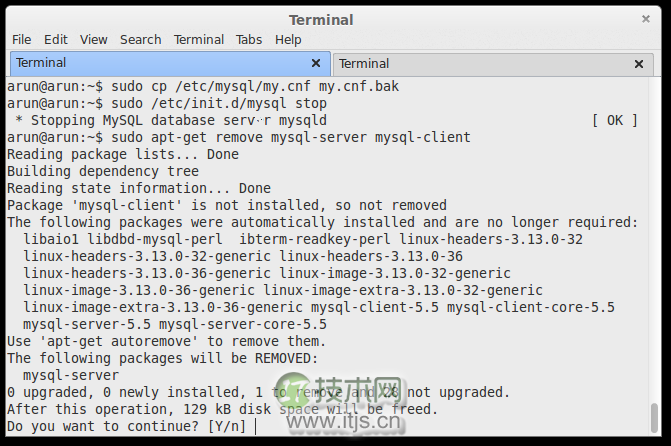Close the second Terminal tab using its X

(x=640, y=64)
